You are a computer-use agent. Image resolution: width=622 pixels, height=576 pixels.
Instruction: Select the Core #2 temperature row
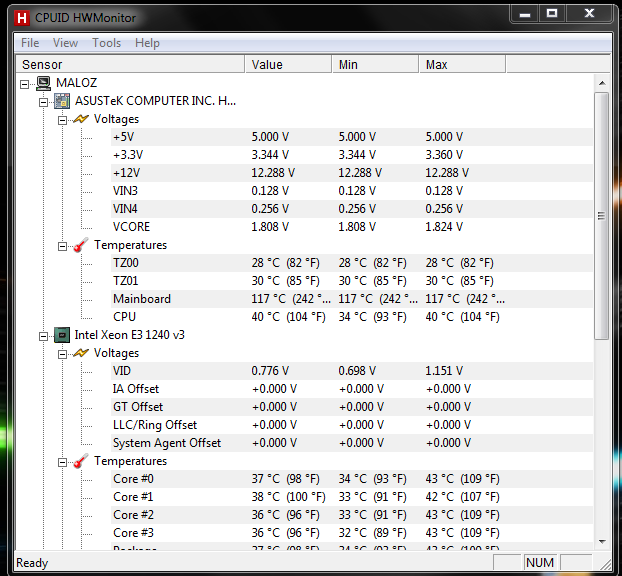(x=352, y=515)
